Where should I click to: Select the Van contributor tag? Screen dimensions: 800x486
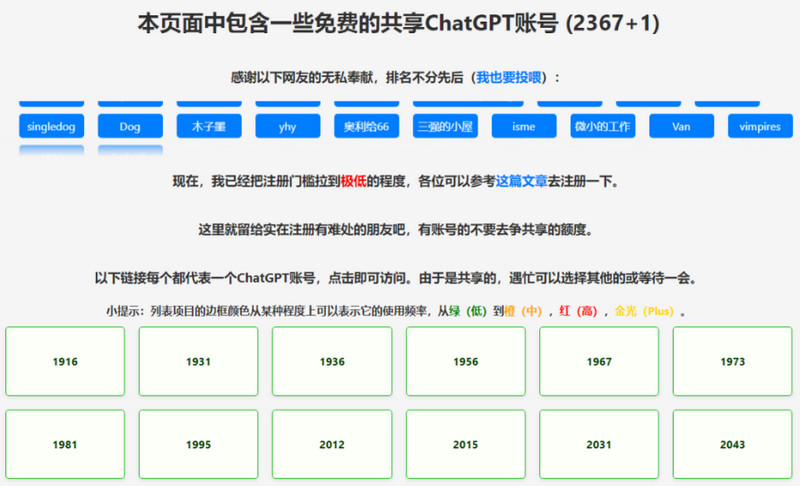coord(682,126)
